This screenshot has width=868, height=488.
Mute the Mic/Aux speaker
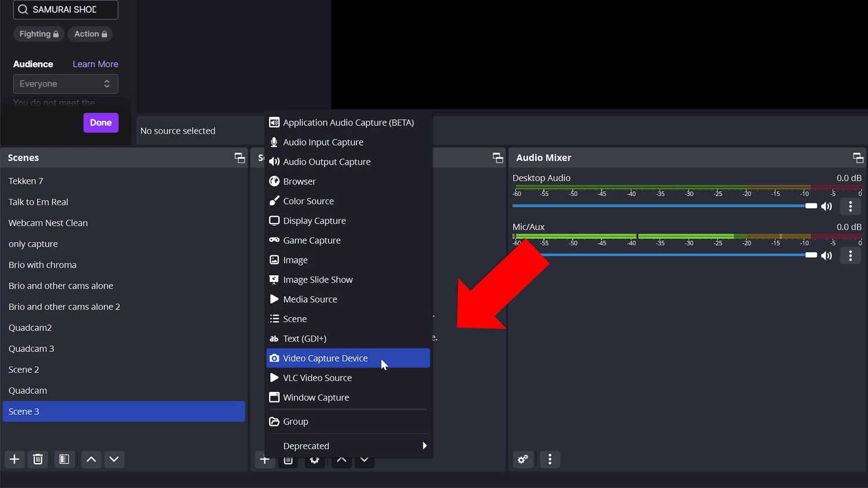tap(826, 255)
